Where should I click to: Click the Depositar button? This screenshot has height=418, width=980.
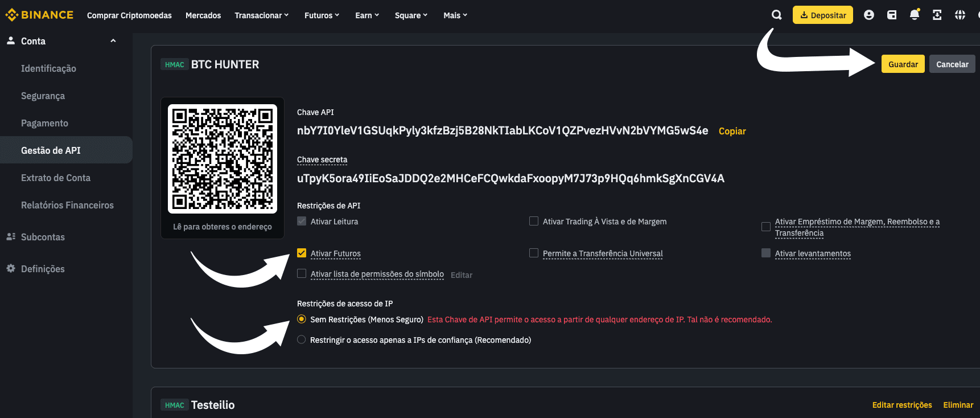point(823,15)
